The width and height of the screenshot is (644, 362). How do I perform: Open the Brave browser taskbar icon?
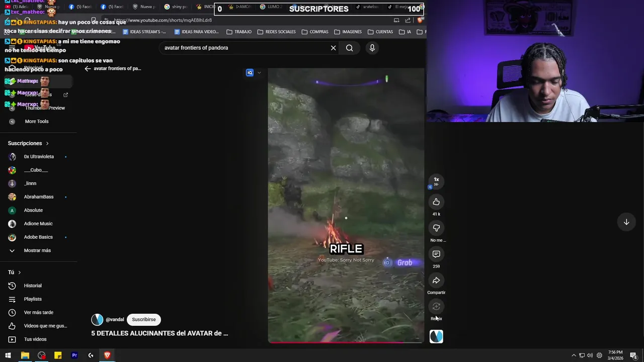[x=107, y=355]
